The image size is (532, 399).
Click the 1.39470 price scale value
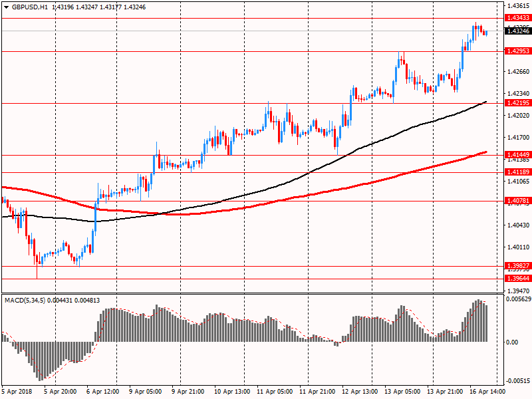pyautogui.click(x=519, y=291)
